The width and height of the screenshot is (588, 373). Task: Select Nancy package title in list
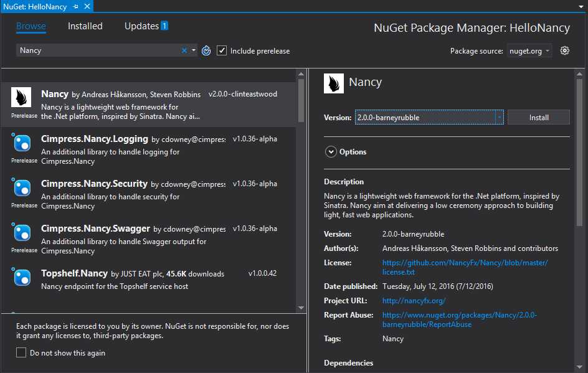coord(55,94)
